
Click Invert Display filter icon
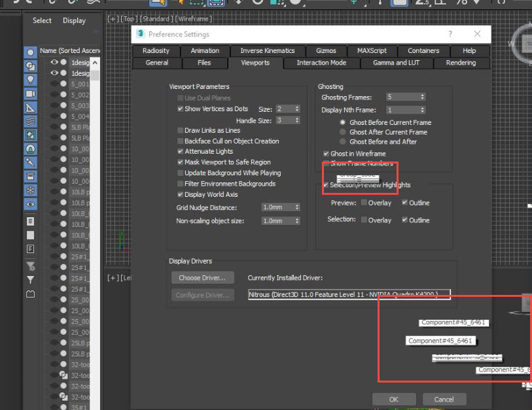click(30, 249)
